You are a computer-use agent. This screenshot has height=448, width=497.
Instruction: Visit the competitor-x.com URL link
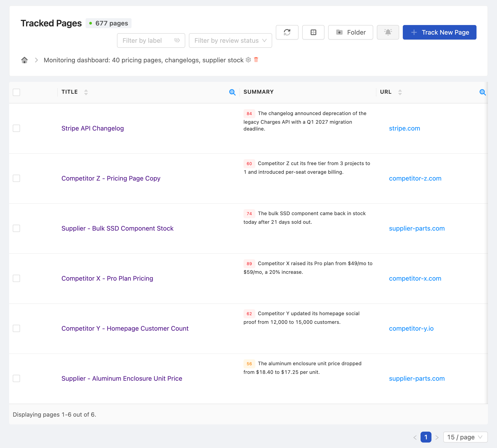tap(415, 278)
